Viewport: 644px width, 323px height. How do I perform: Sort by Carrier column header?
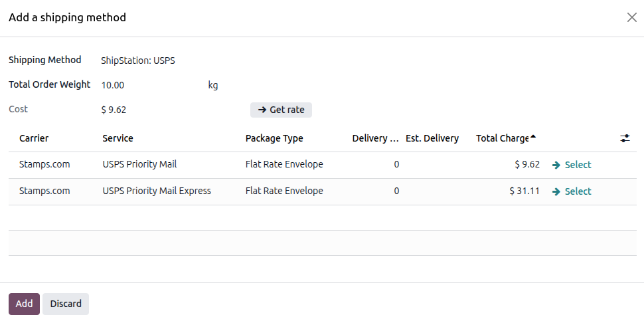tap(34, 138)
